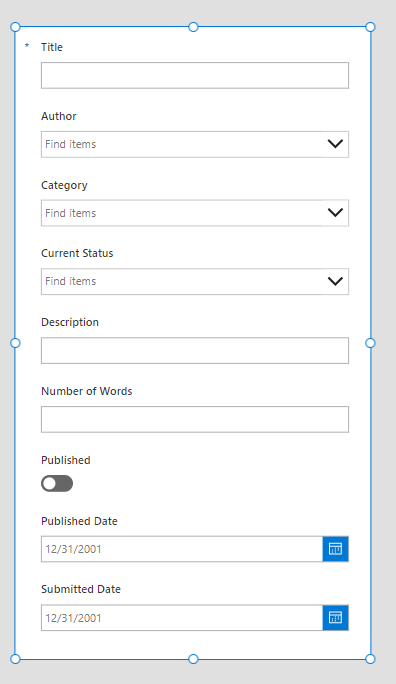Click inside the Number of Words field

[195, 419]
